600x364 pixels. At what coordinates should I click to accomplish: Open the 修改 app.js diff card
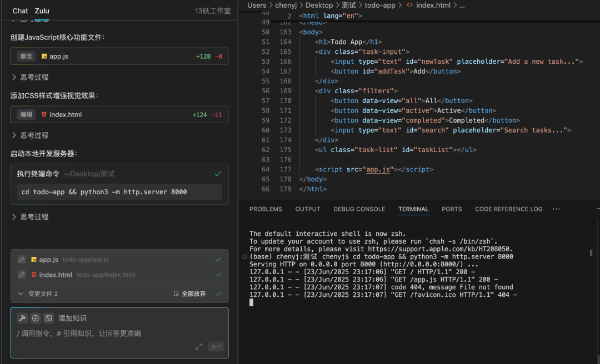tap(119, 56)
